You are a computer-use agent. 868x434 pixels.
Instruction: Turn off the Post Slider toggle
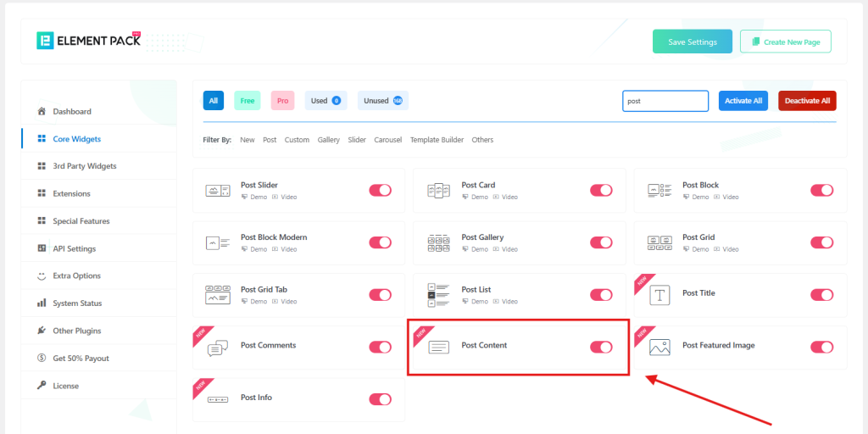pyautogui.click(x=380, y=190)
